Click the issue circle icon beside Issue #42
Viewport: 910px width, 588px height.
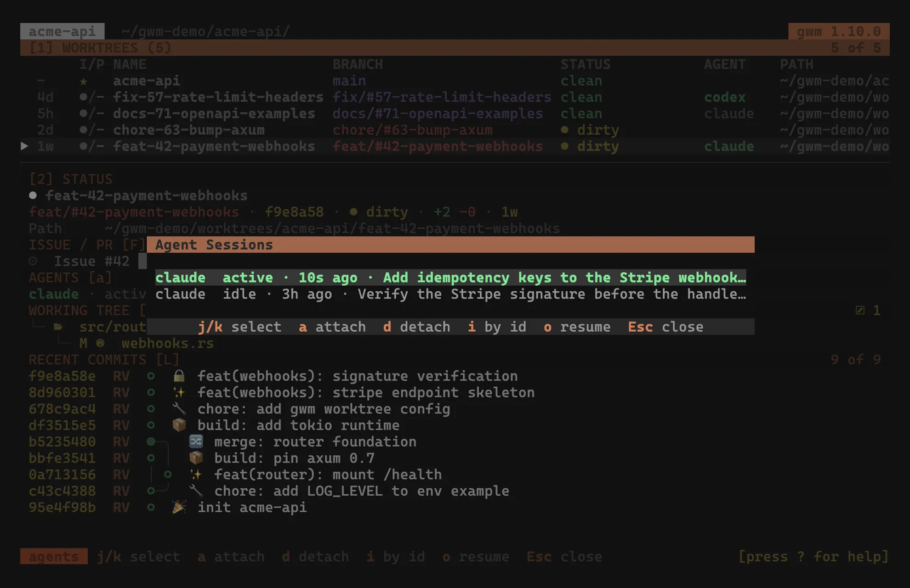[x=33, y=261]
